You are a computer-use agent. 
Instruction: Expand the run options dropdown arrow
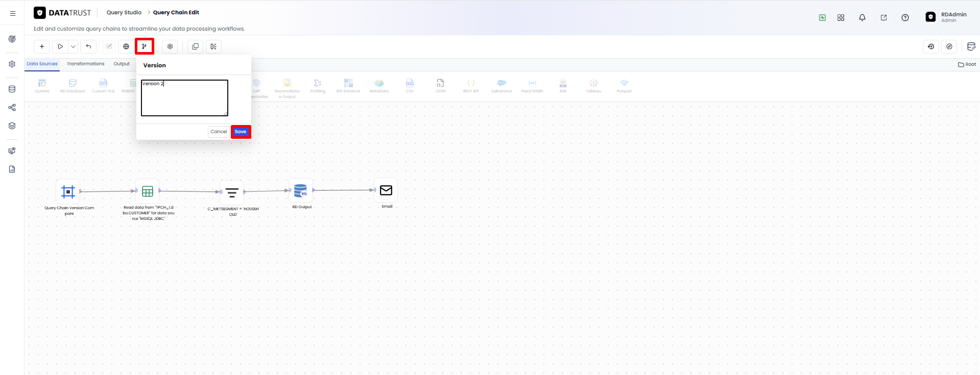tap(73, 46)
